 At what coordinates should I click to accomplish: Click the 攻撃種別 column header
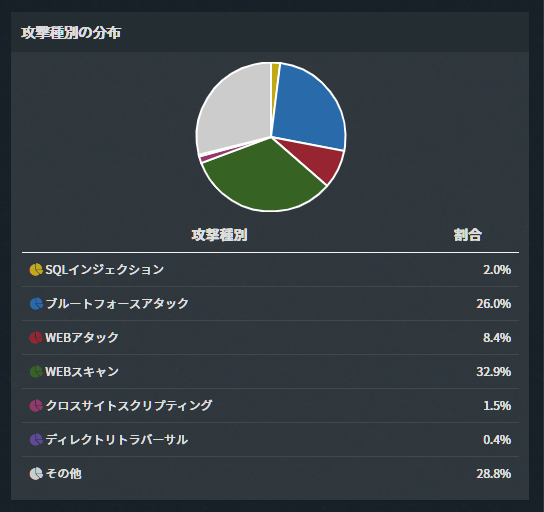point(219,235)
